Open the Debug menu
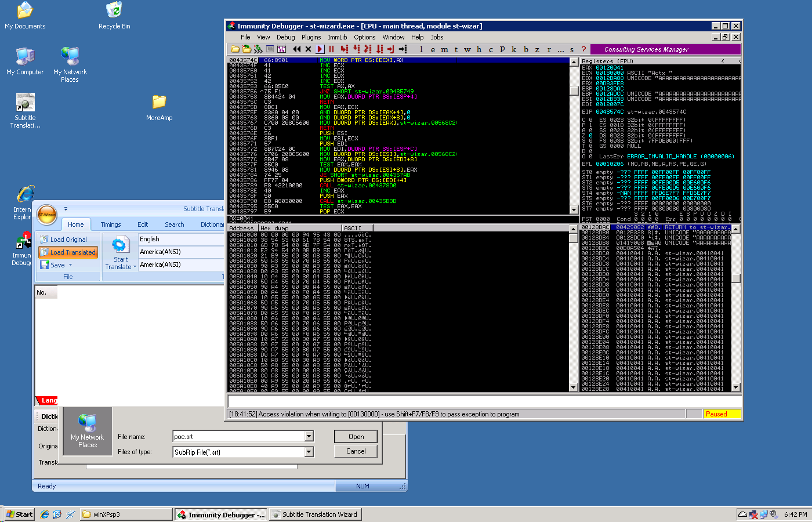 (x=285, y=37)
